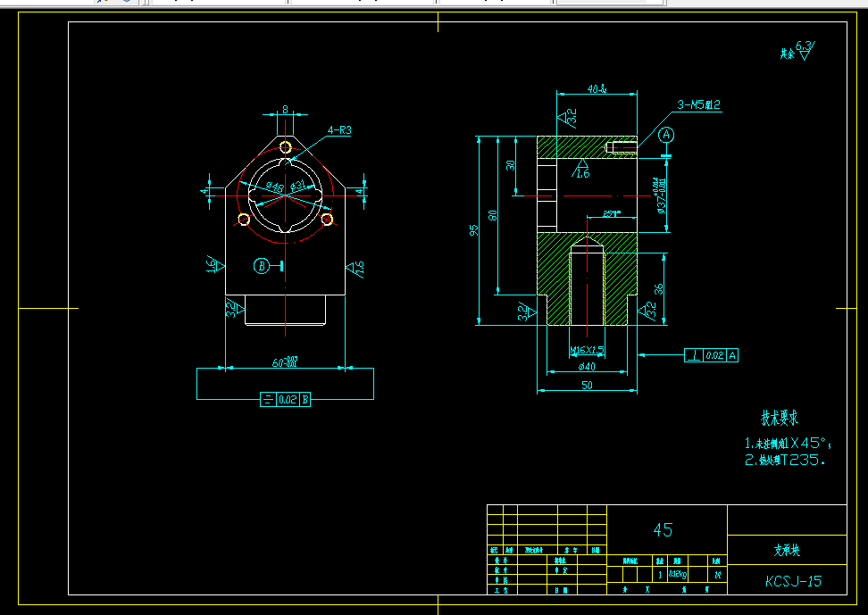Click the perpendicularity tolerance frame 0.02 A

click(712, 355)
